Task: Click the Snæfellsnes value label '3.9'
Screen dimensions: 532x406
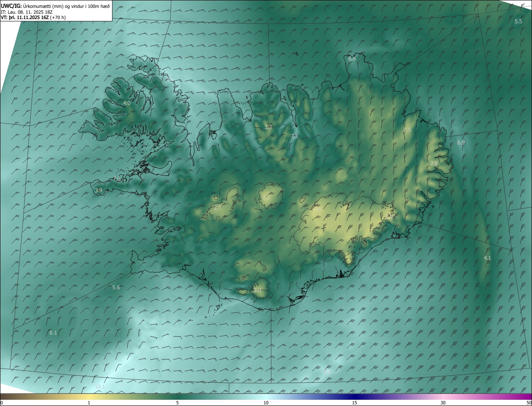Action: 99,190
